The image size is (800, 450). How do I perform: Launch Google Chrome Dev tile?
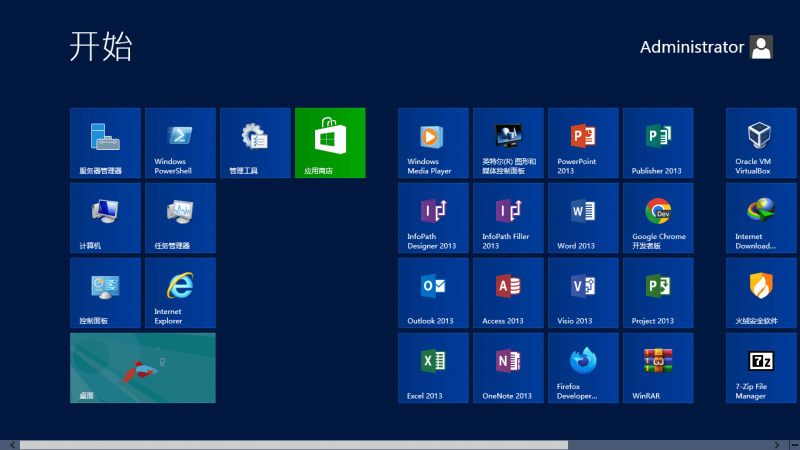coord(658,218)
